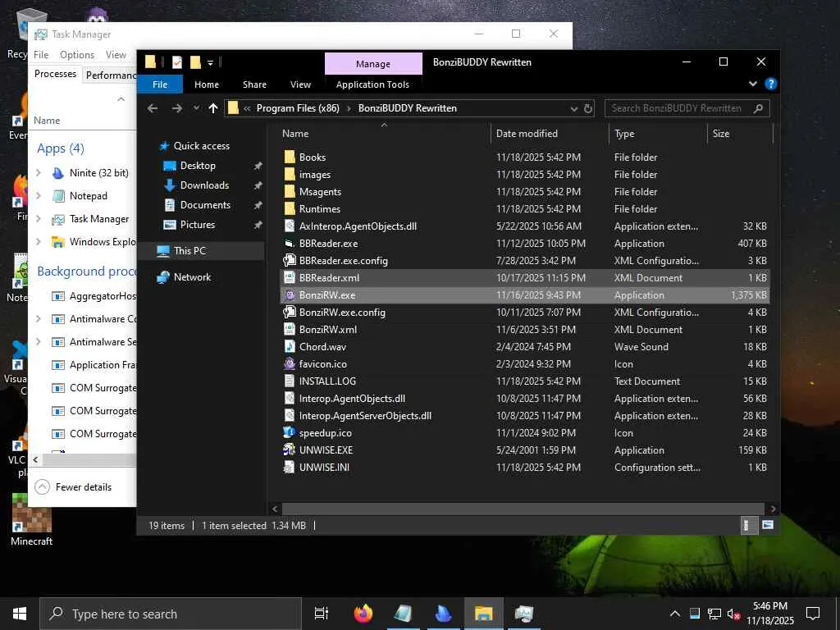The height and width of the screenshot is (630, 840).
Task: Click the AxInterop.AgentObjects.dll file icon
Action: click(290, 226)
